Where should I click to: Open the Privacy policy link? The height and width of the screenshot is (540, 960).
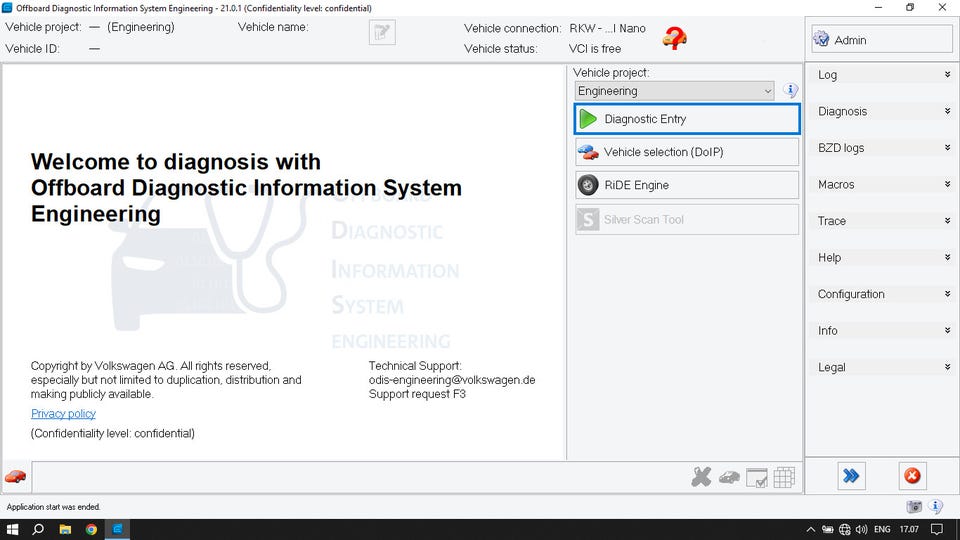pos(63,414)
